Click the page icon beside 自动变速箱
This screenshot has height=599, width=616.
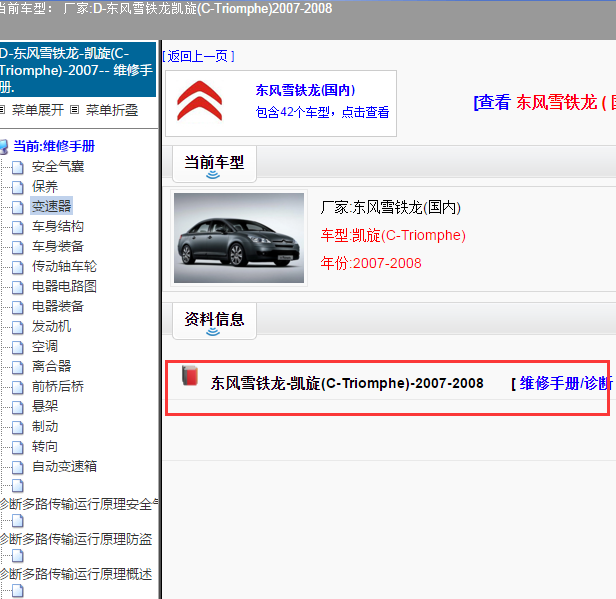tap(18, 467)
